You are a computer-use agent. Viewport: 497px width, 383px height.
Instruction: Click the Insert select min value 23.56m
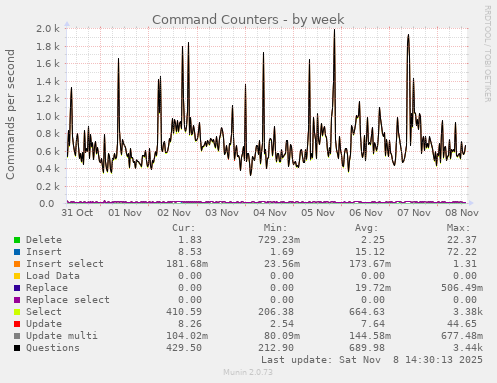coord(282,264)
